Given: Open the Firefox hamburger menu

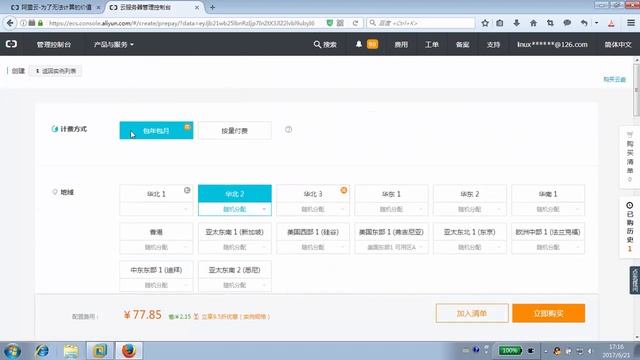Looking at the screenshot, I should coord(631,23).
